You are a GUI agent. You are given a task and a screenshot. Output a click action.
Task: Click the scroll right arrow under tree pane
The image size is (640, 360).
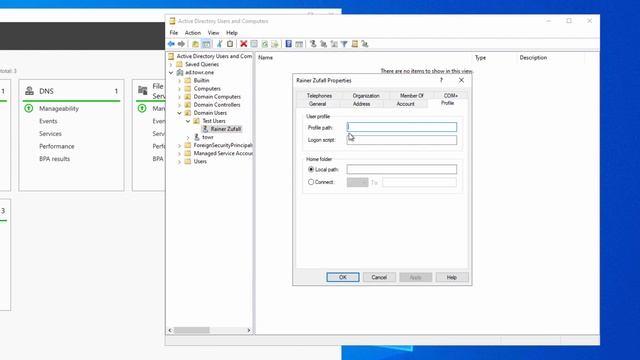pos(249,330)
